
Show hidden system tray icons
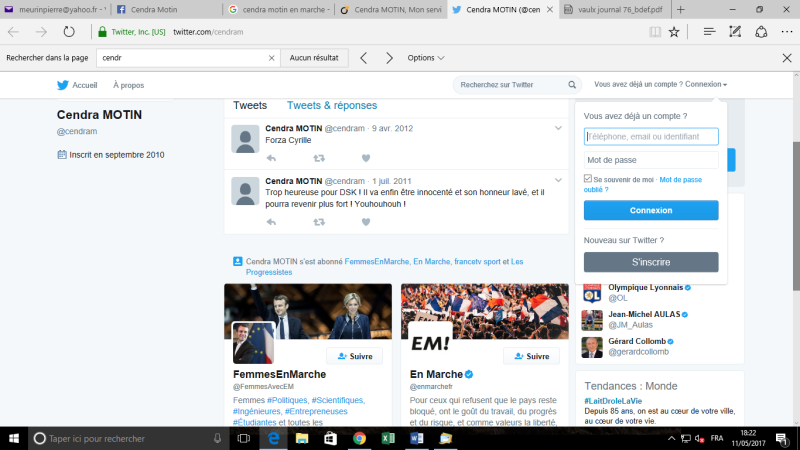pyautogui.click(x=671, y=438)
